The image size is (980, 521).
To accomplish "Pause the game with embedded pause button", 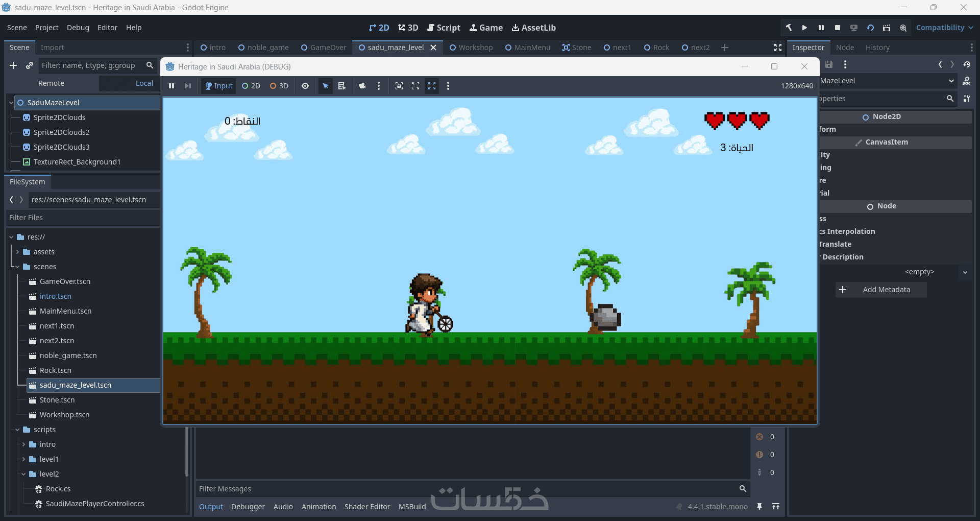I will click(171, 86).
